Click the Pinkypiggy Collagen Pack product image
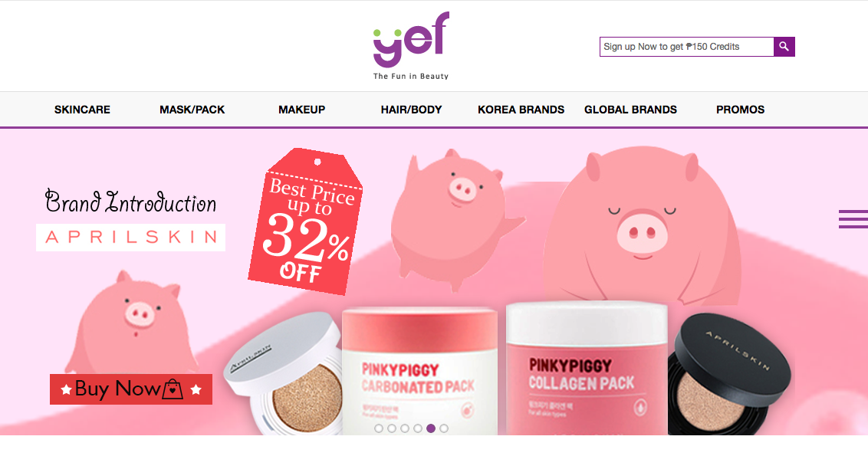This screenshot has height=456, width=868. point(587,368)
